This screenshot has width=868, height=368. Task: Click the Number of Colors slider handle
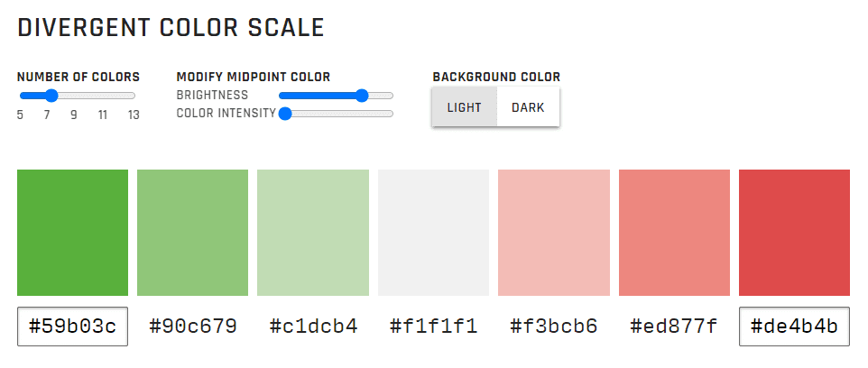point(51,96)
